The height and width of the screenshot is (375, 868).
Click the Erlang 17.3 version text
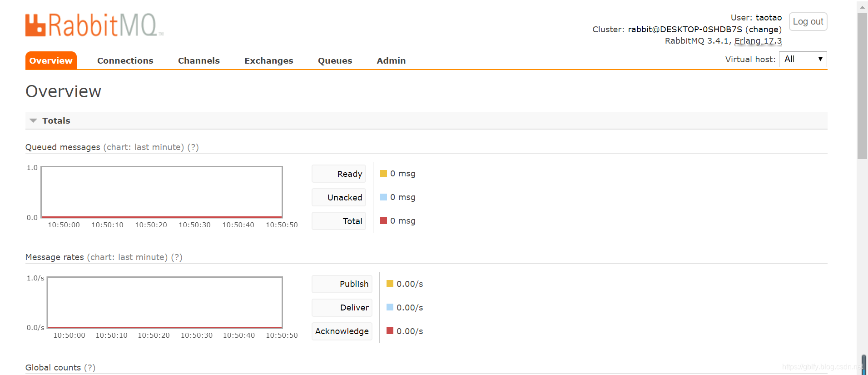coord(758,41)
